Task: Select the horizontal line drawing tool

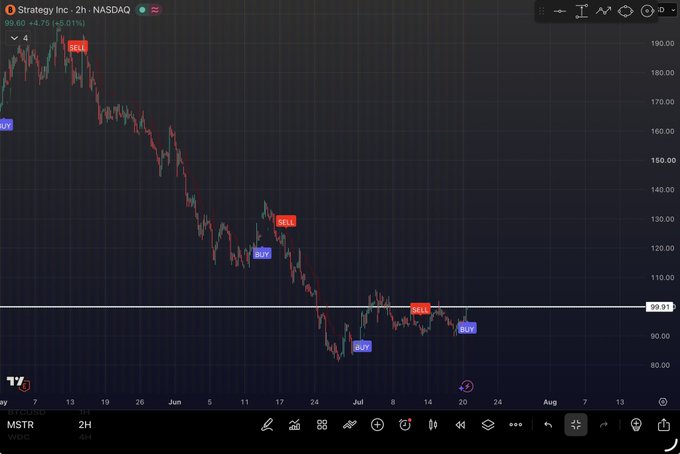Action: point(559,11)
